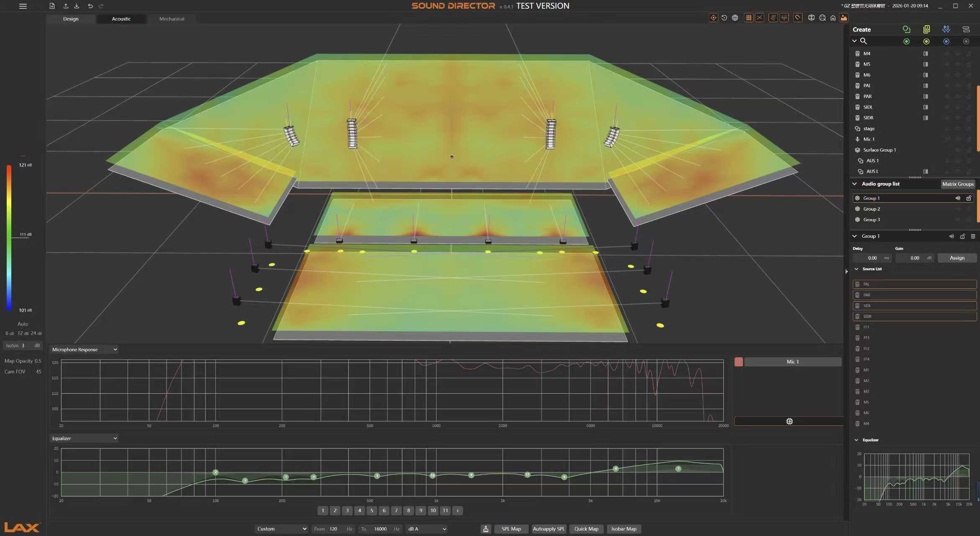Click the Mic 1 red color swatch
The image size is (980, 536).
click(x=738, y=362)
